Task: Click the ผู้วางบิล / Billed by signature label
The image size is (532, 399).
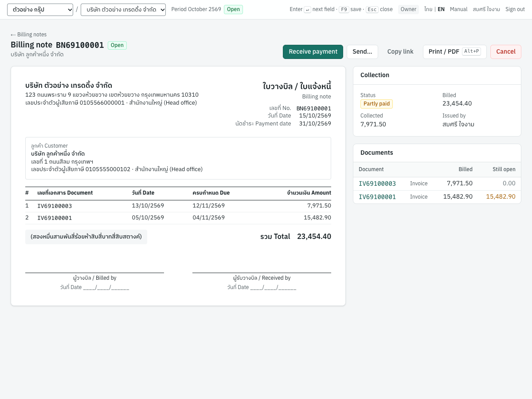Action: pyautogui.click(x=94, y=278)
